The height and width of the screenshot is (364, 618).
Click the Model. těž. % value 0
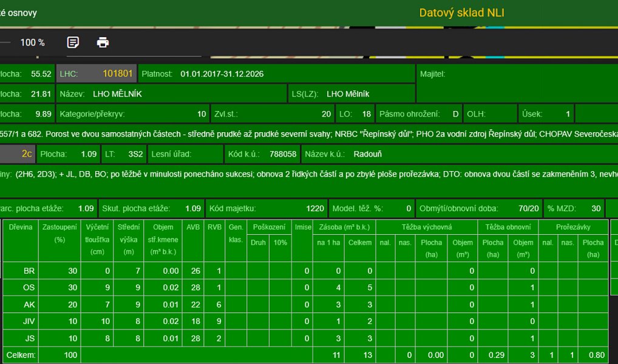[x=409, y=209]
